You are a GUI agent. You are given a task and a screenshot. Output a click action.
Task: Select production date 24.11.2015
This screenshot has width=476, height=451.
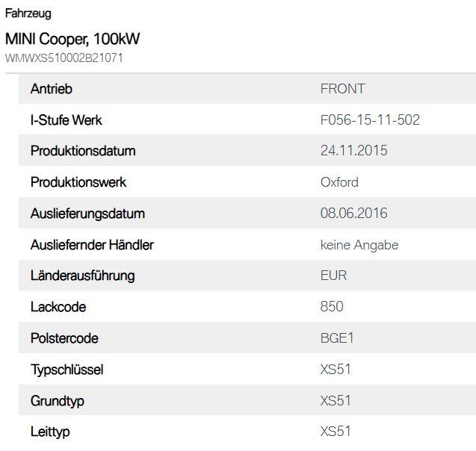pyautogui.click(x=353, y=151)
